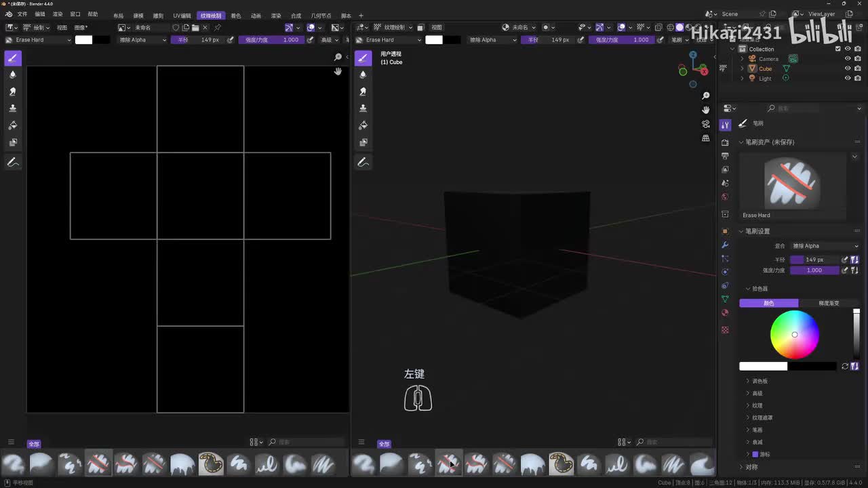Toggle strength pressure sensitivity in properties panel
The width and height of the screenshot is (868, 488).
click(845, 270)
